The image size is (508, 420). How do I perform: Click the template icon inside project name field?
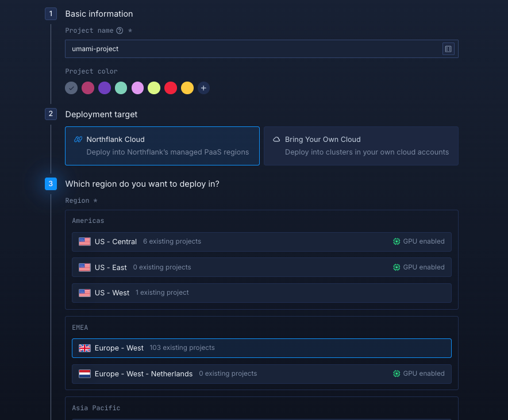pos(448,49)
